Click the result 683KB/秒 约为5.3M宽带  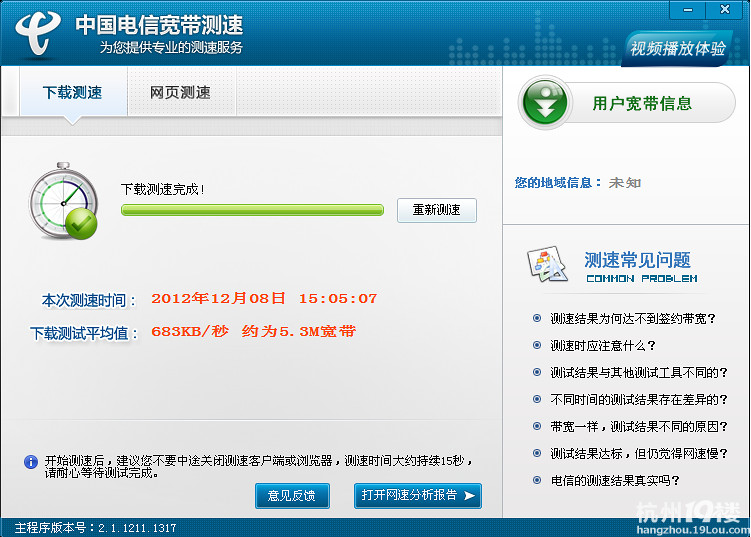click(253, 331)
